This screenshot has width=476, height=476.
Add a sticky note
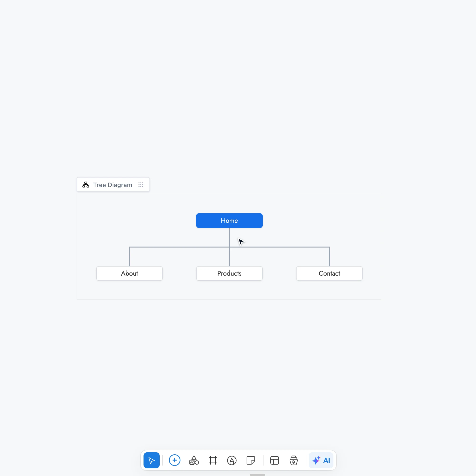pyautogui.click(x=251, y=460)
